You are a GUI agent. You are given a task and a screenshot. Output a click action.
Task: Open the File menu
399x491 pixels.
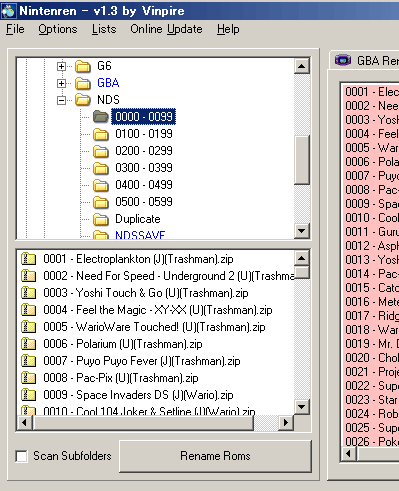point(15,29)
